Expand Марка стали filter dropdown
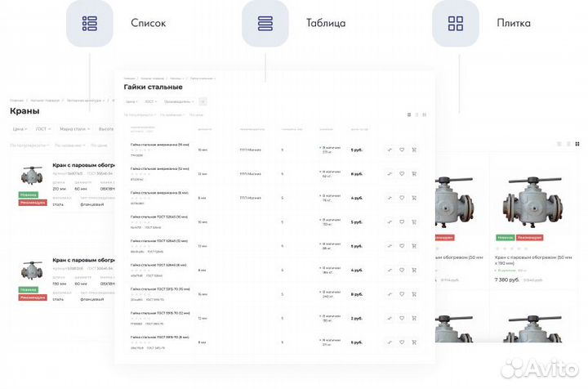 coord(73,129)
